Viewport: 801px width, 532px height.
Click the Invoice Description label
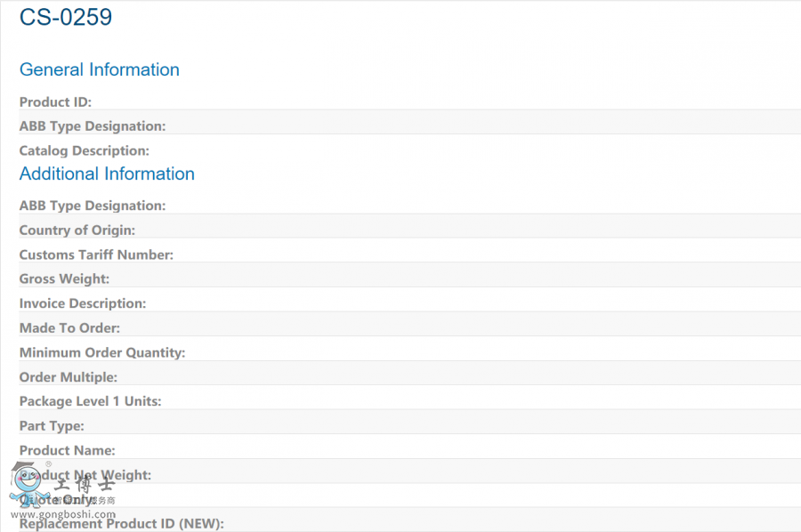click(x=83, y=303)
